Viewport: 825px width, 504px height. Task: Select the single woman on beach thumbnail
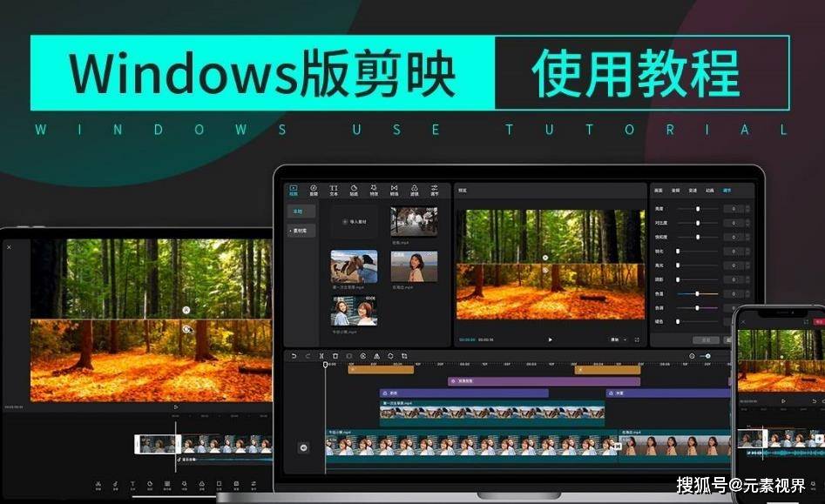pyautogui.click(x=414, y=266)
